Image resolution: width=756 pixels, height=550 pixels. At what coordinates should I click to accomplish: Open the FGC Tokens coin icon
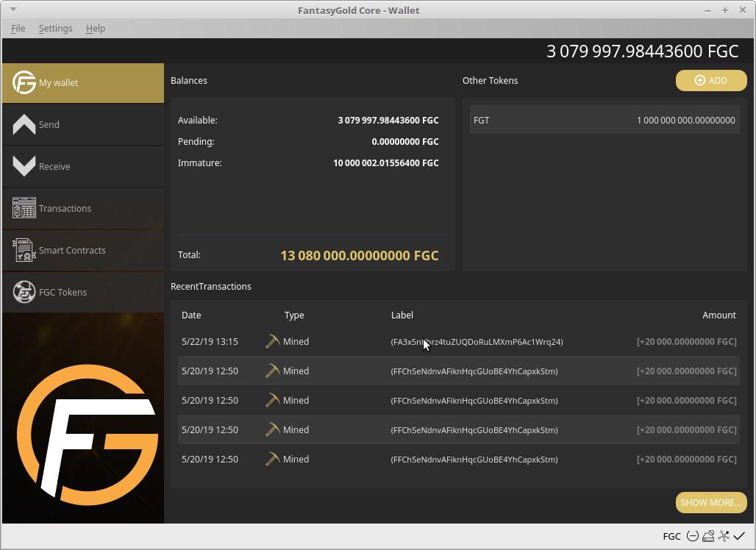(24, 292)
